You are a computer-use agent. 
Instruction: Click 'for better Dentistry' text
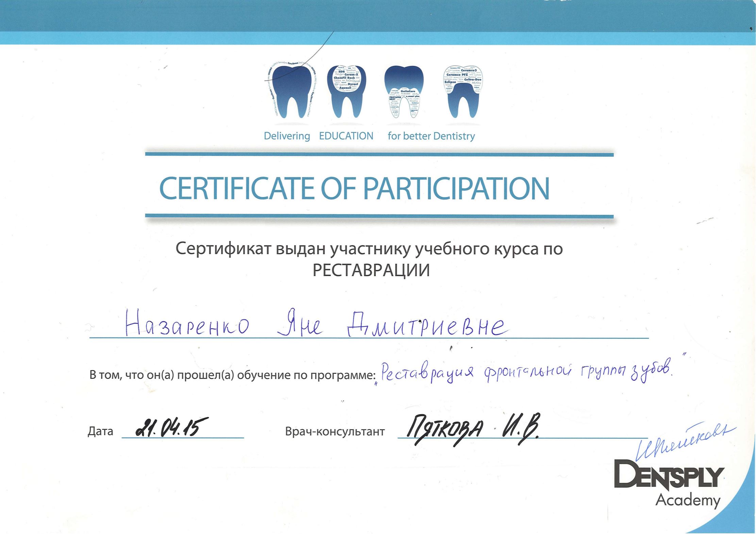[x=431, y=136]
